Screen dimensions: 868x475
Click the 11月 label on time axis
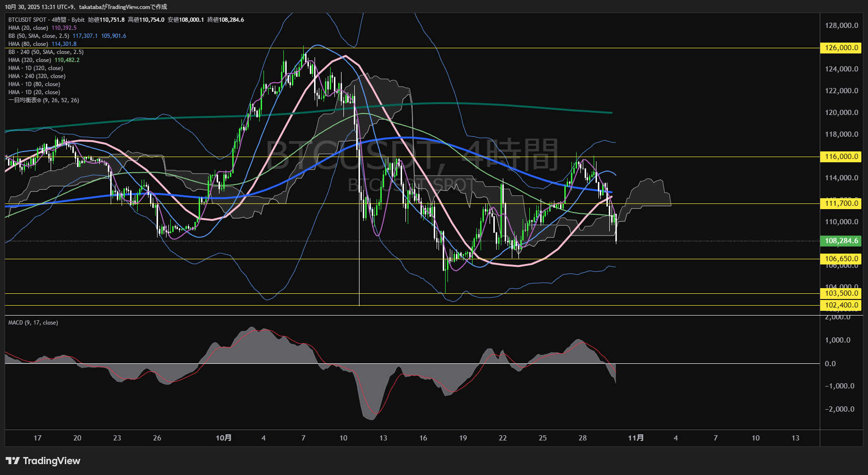pos(636,438)
